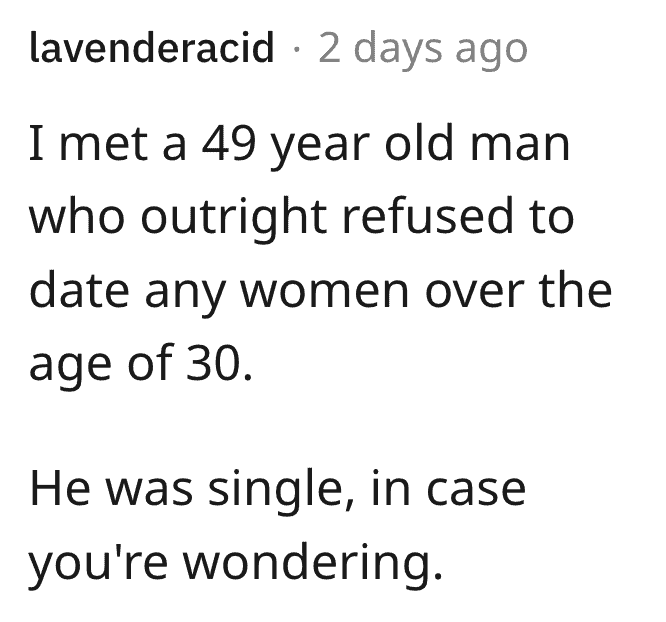This screenshot has width=666, height=622.
Task: Click the word "year" in the first line
Action: click(x=320, y=149)
